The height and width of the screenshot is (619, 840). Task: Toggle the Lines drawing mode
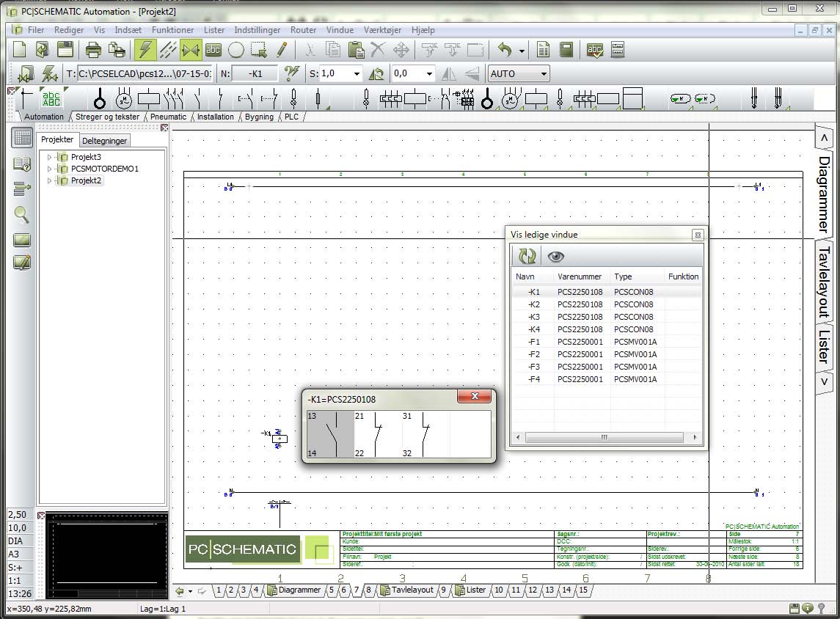click(x=168, y=50)
